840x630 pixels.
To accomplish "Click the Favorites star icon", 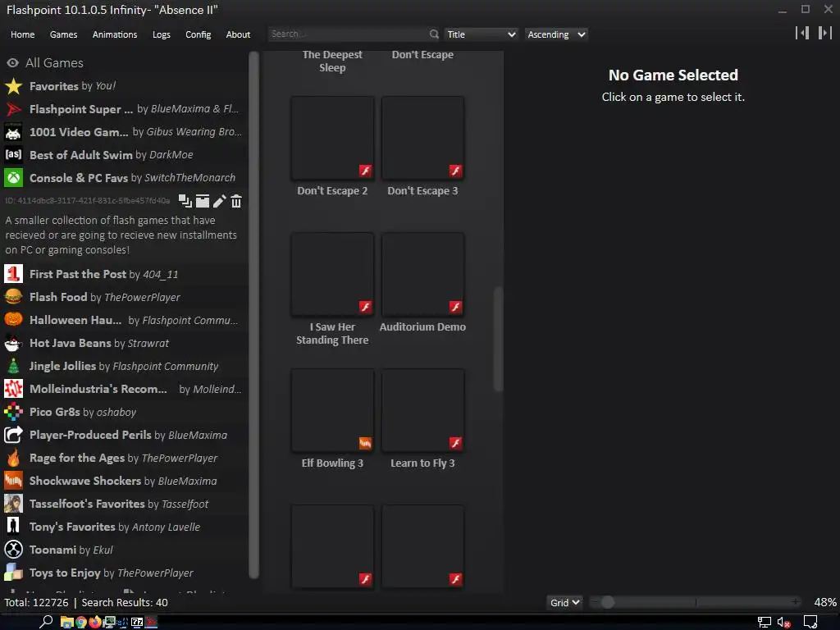I will [x=13, y=86].
